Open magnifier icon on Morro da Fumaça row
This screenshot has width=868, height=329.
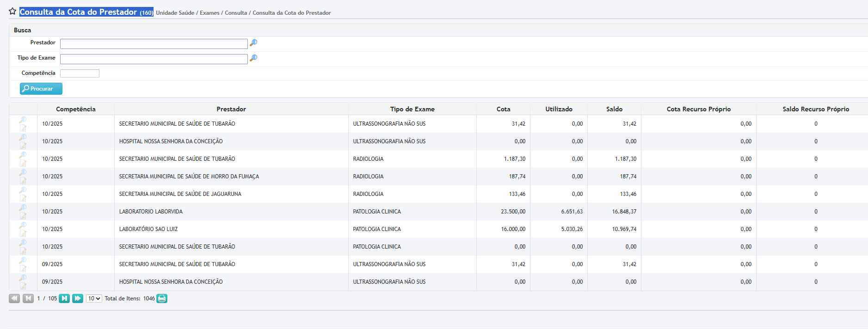(x=23, y=172)
